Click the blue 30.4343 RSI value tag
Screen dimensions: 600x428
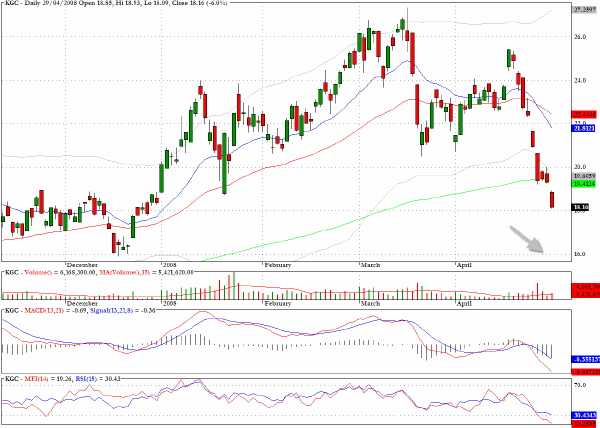click(x=584, y=415)
